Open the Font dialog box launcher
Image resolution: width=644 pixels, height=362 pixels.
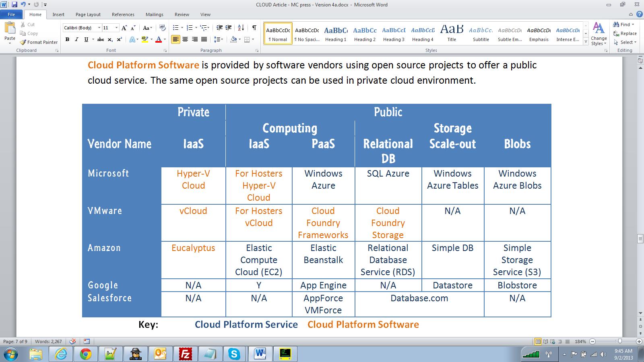165,51
